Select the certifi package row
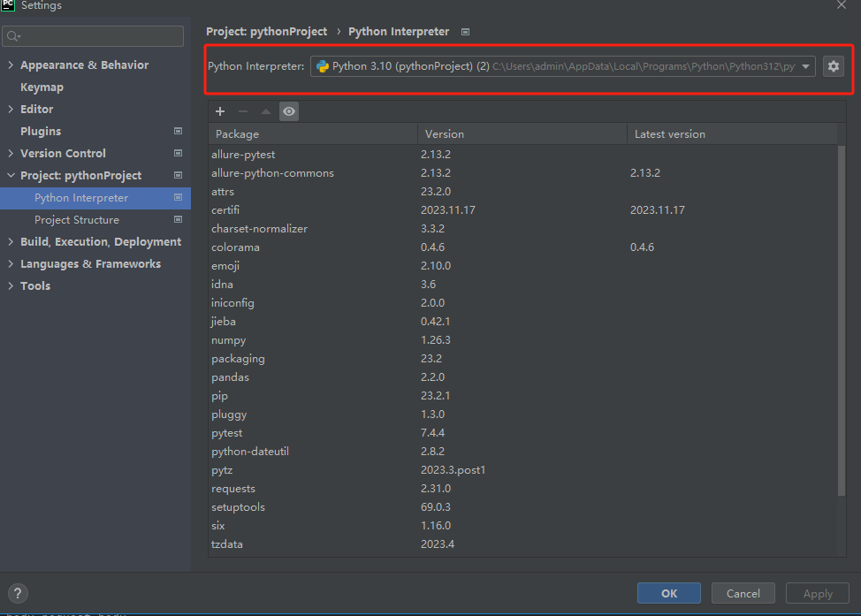Image resolution: width=861 pixels, height=616 pixels. pos(522,210)
